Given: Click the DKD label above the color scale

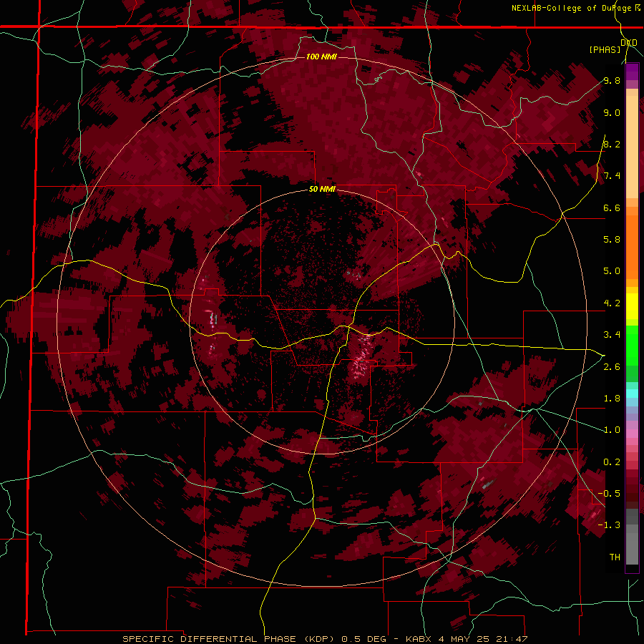Looking at the screenshot, I should [628, 42].
